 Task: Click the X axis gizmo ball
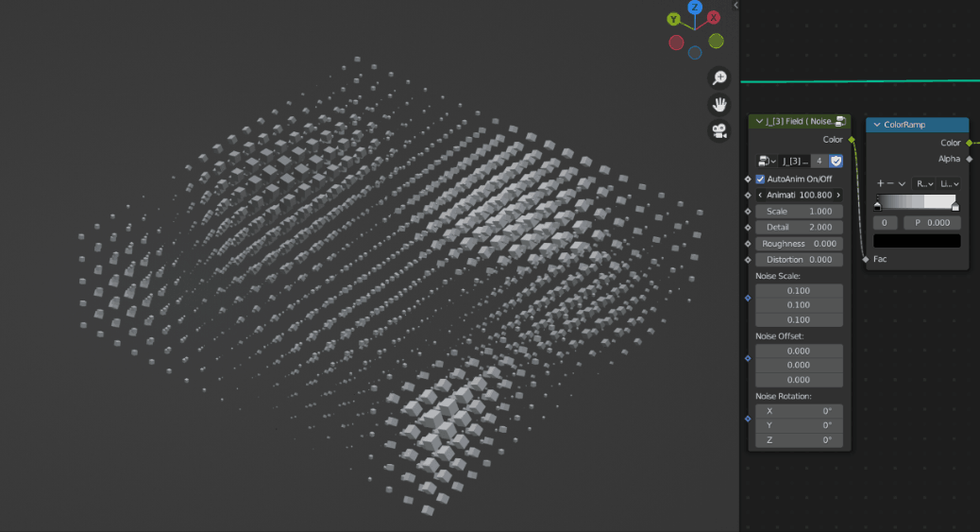[713, 18]
